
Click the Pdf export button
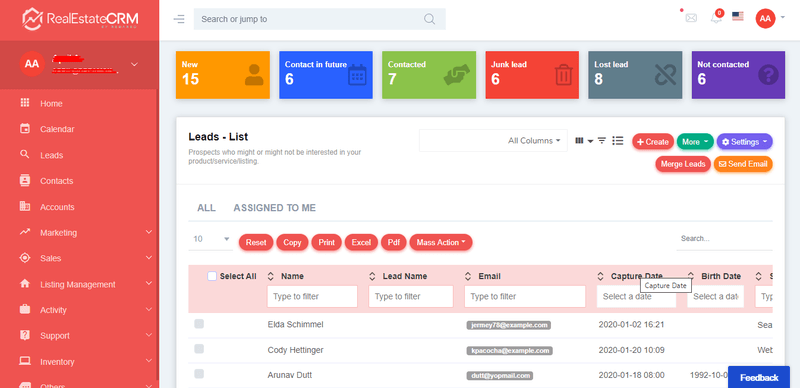(393, 242)
